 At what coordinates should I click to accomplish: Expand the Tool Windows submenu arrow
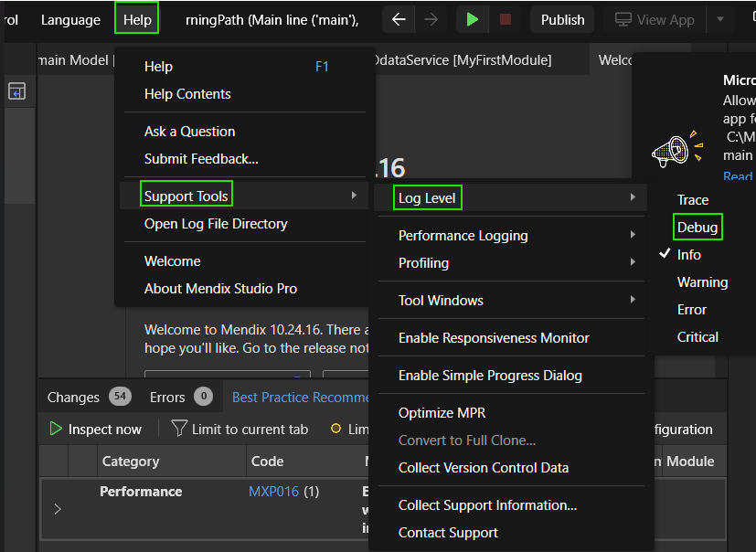(x=633, y=300)
